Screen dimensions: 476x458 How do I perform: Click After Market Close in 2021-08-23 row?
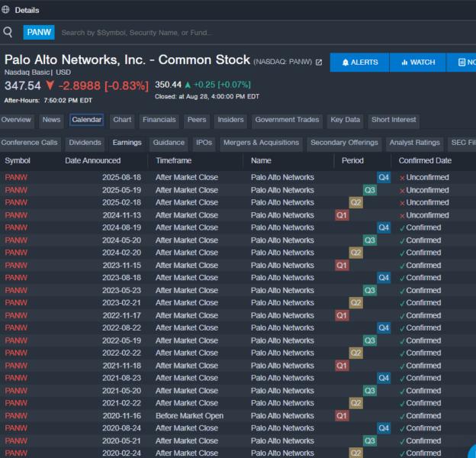click(187, 378)
